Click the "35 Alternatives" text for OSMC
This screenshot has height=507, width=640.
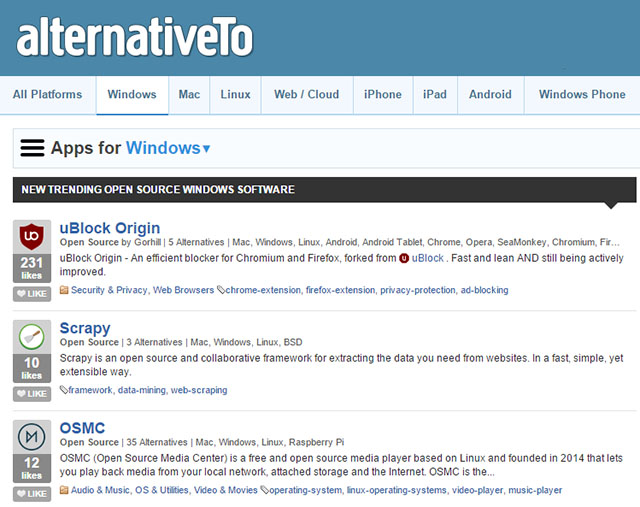click(157, 443)
